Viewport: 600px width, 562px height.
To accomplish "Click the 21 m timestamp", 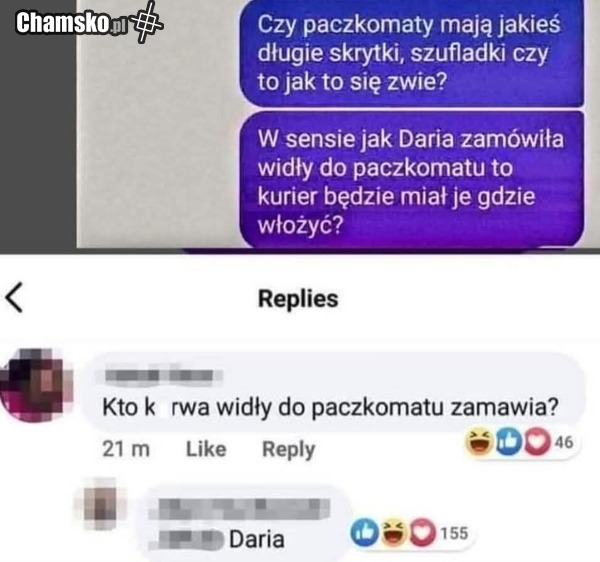I will pyautogui.click(x=126, y=449).
